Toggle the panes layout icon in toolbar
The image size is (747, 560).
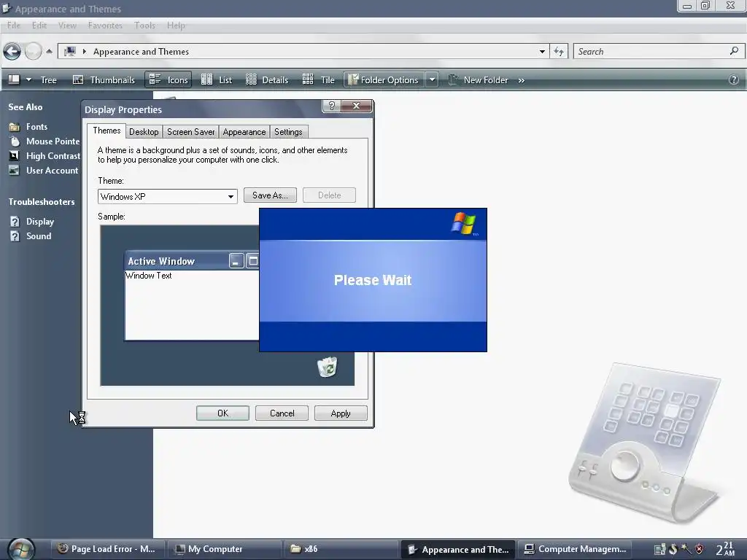(x=15, y=79)
